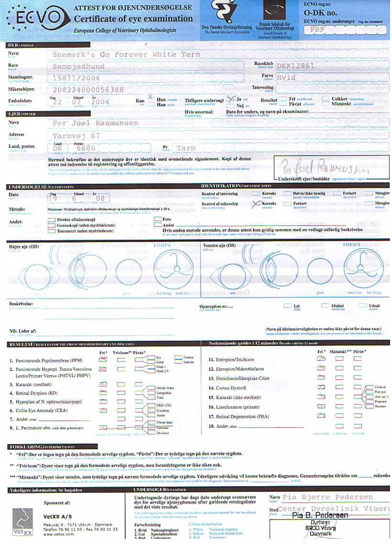Tick Fri box for Entropion/Trichiasis
The width and height of the screenshot is (392, 545).
click(x=321, y=359)
